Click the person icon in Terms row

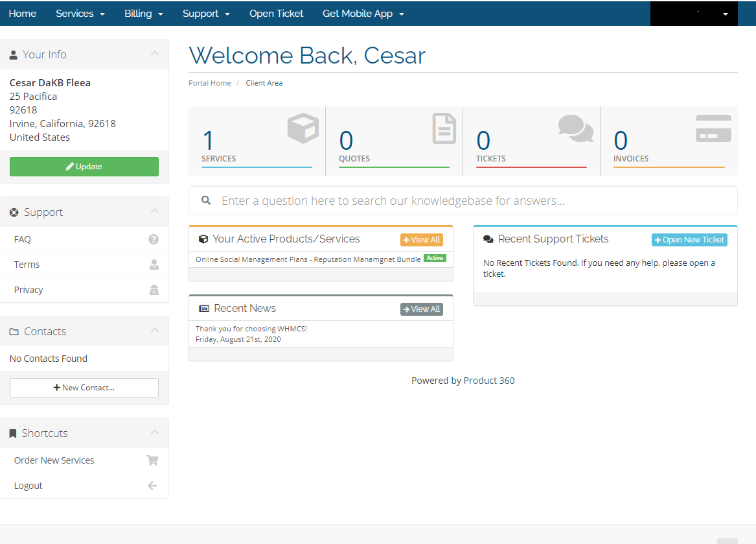click(154, 265)
